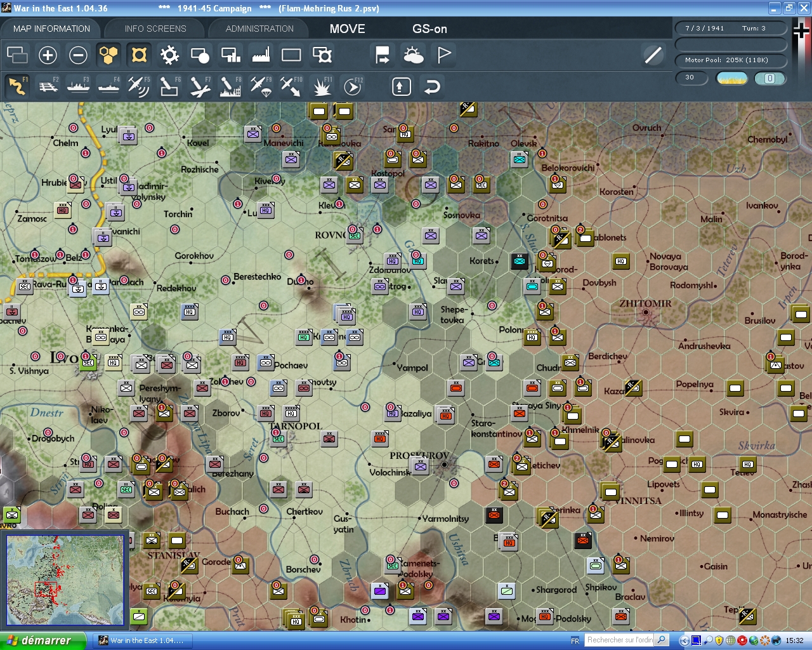This screenshot has width=812, height=650.
Task: Click the Korosten town label
Action: click(x=616, y=192)
